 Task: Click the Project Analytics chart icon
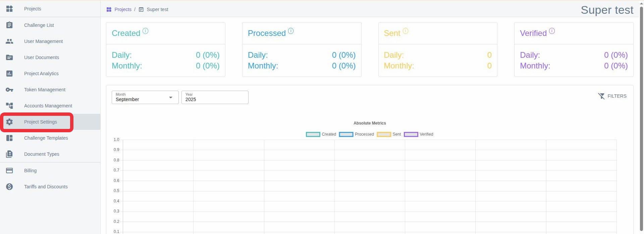click(9, 74)
